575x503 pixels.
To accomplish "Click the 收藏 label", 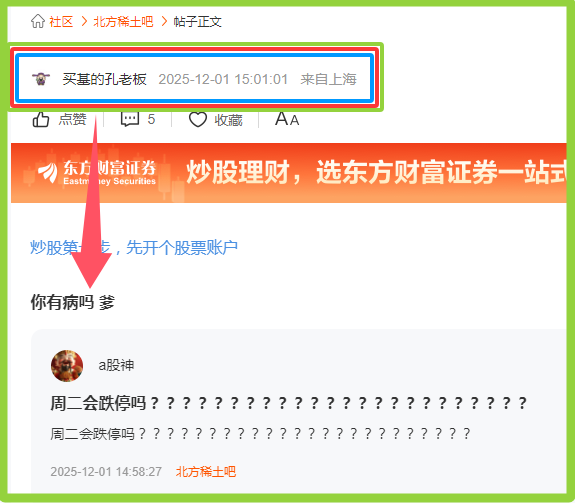I will pos(228,120).
